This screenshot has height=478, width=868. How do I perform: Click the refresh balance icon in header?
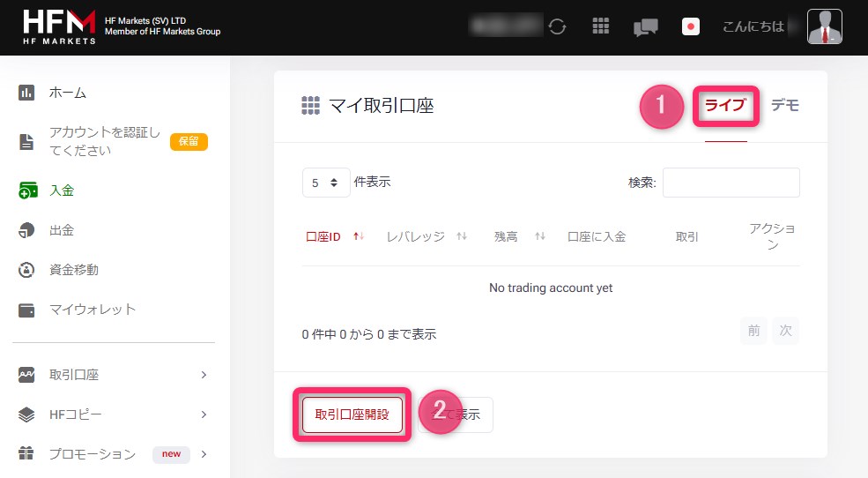(557, 26)
